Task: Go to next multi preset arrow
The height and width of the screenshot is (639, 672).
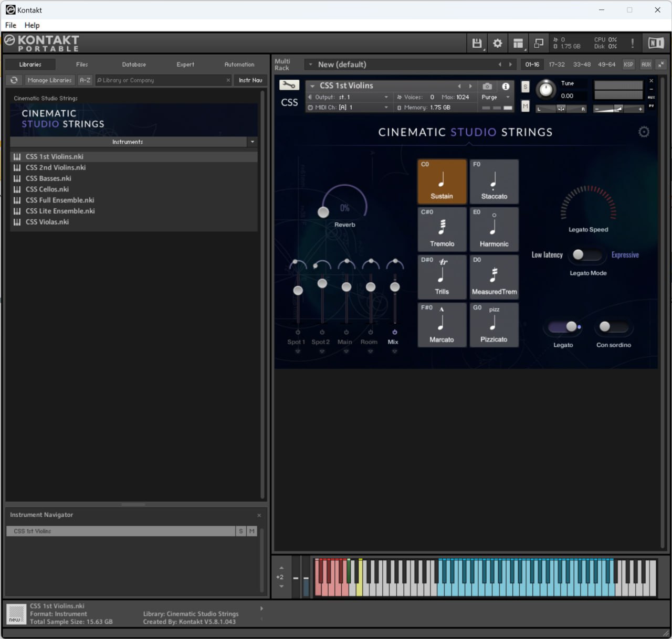Action: [x=510, y=65]
